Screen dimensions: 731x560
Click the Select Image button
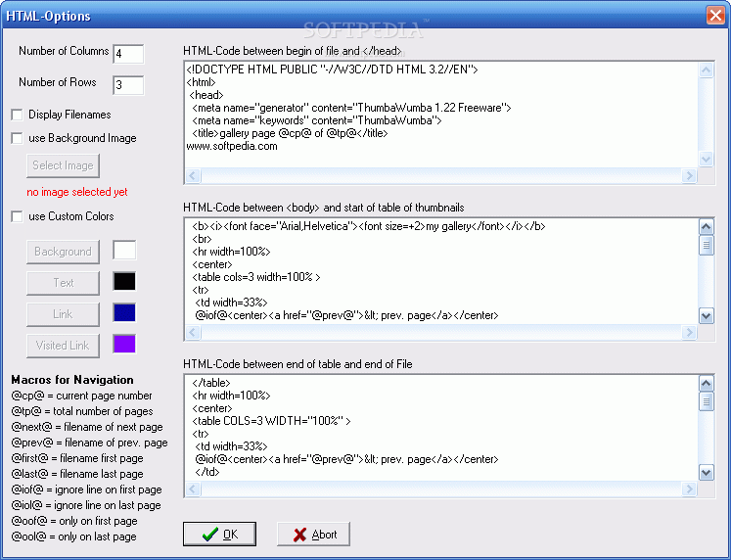pos(63,165)
